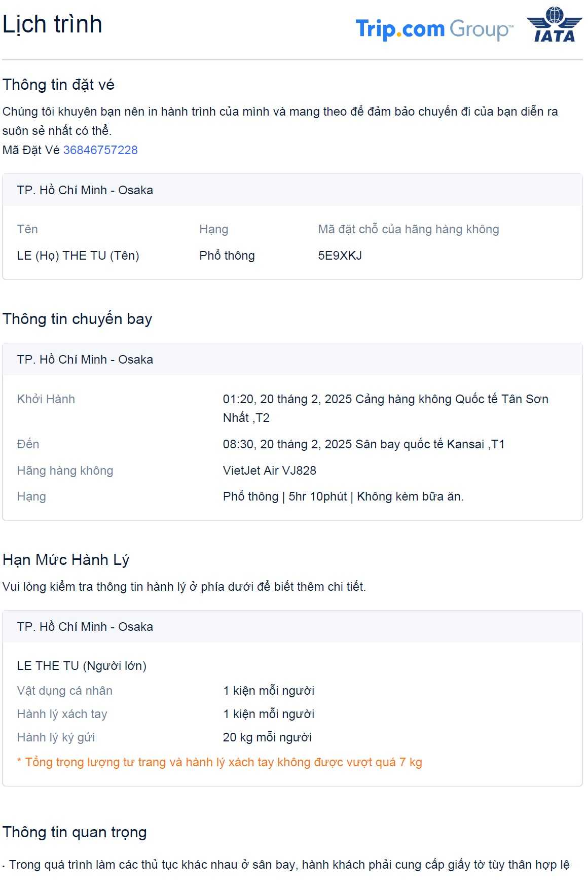Click the Lịch trình page title
This screenshot has height=891, width=588.
tap(52, 24)
